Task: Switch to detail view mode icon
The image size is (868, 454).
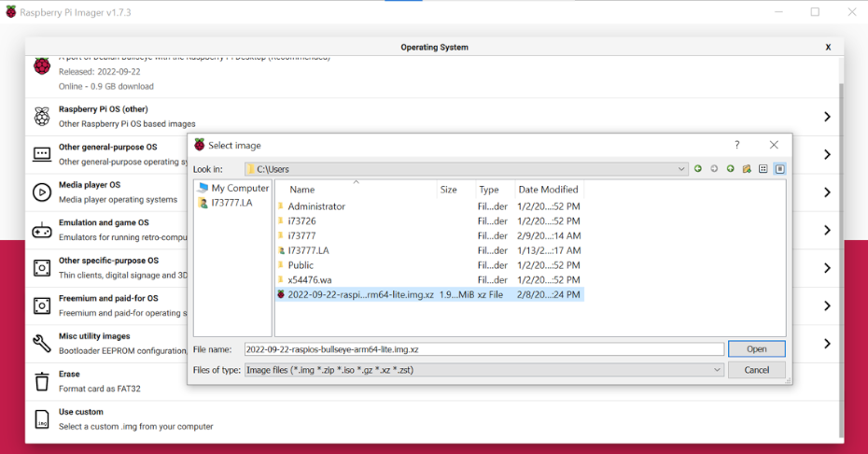Action: (x=780, y=168)
